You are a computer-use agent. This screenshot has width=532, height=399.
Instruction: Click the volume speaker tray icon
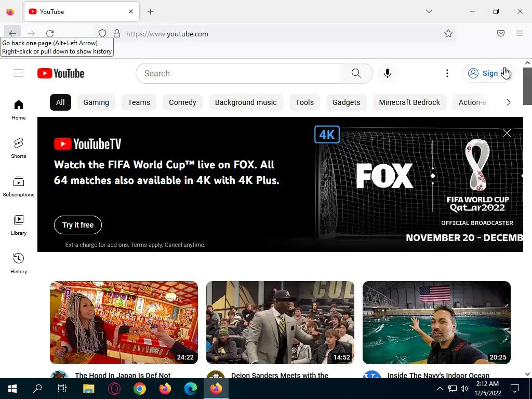click(x=464, y=389)
